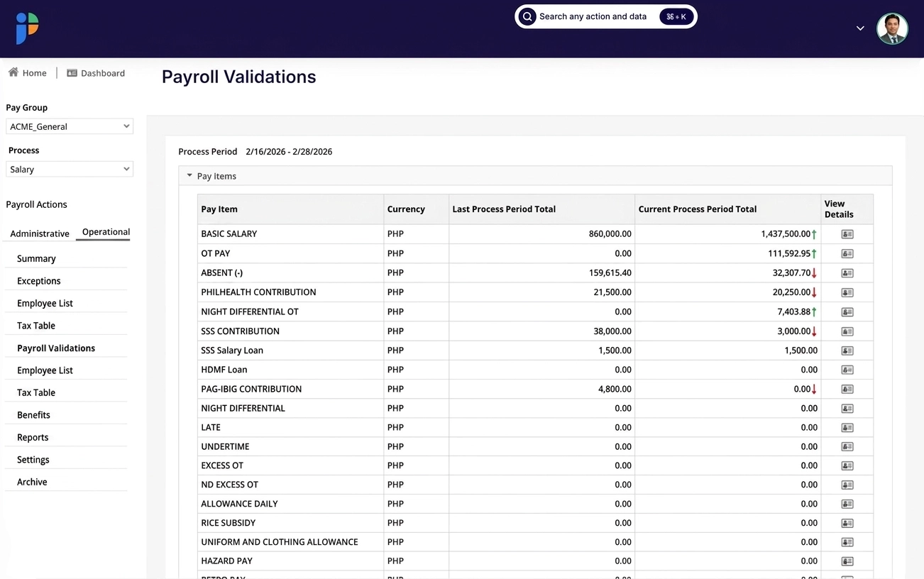Open RICE SUBSIDY details icon
Screen dimensions: 924x579
point(847,523)
